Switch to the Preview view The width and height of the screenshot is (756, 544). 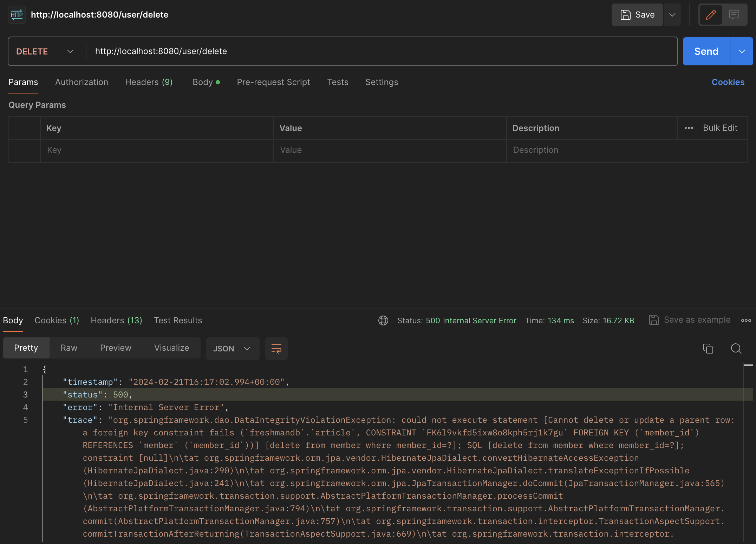[116, 348]
